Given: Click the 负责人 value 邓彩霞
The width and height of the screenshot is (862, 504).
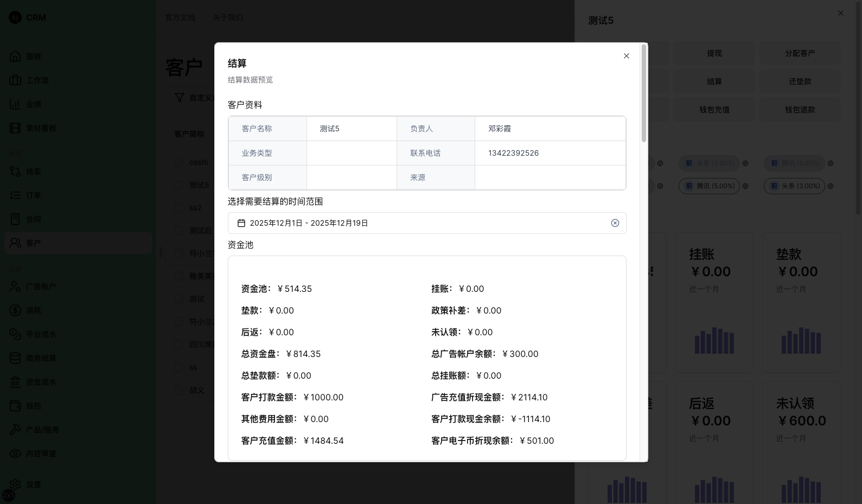Looking at the screenshot, I should click(x=500, y=129).
